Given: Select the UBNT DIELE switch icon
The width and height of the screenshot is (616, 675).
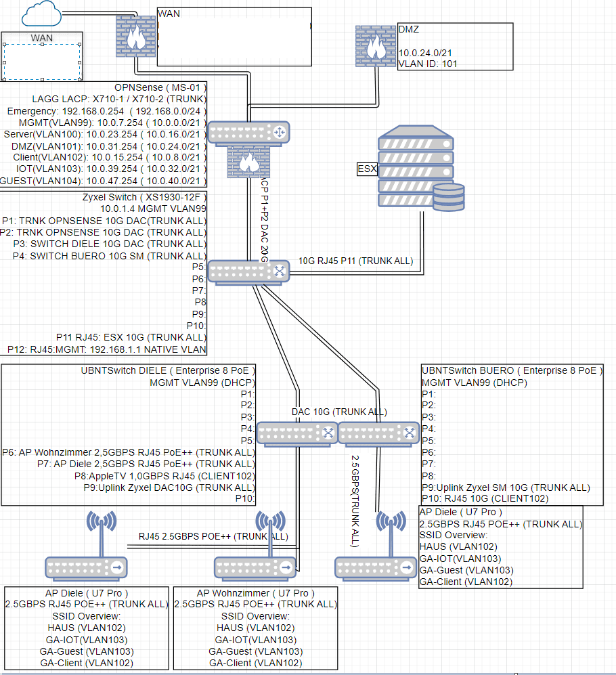Looking at the screenshot, I should click(297, 433).
